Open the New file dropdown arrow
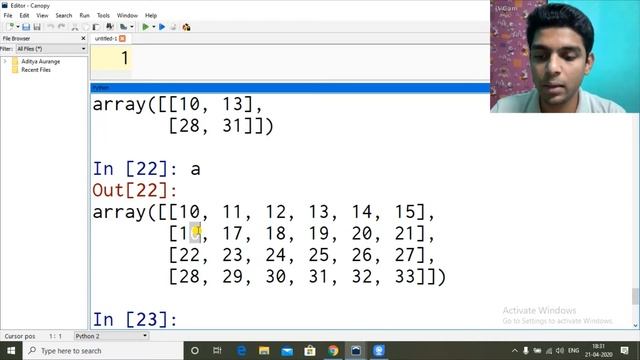Screen dimensions: 640x360 pos(18,27)
